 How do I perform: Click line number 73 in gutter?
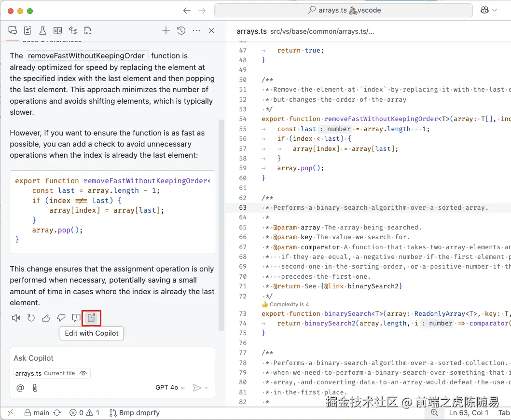[243, 314]
